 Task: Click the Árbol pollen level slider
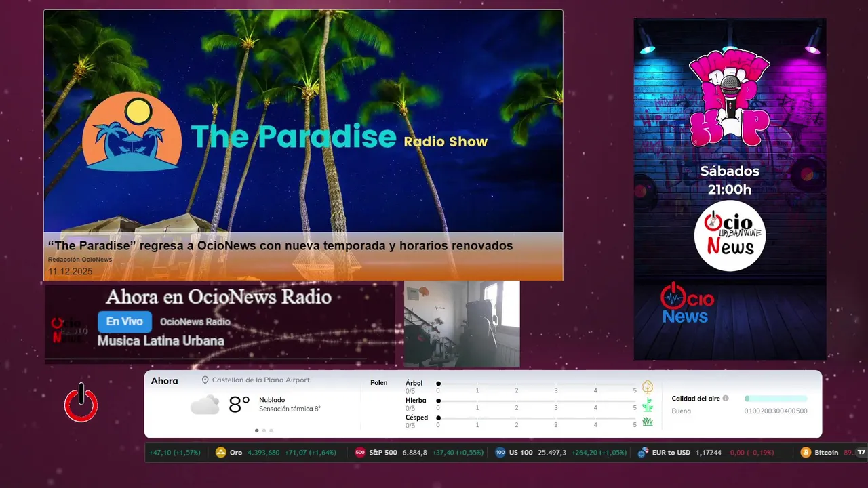pyautogui.click(x=536, y=384)
